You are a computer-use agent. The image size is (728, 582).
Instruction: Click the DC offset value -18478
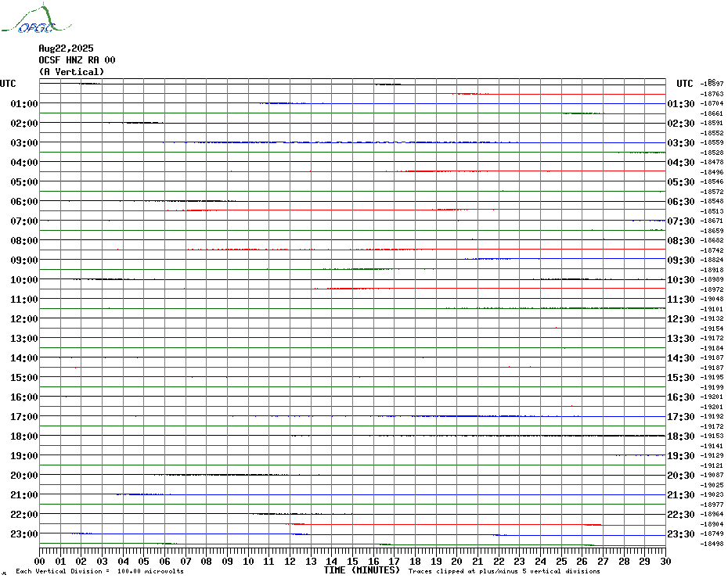point(712,162)
